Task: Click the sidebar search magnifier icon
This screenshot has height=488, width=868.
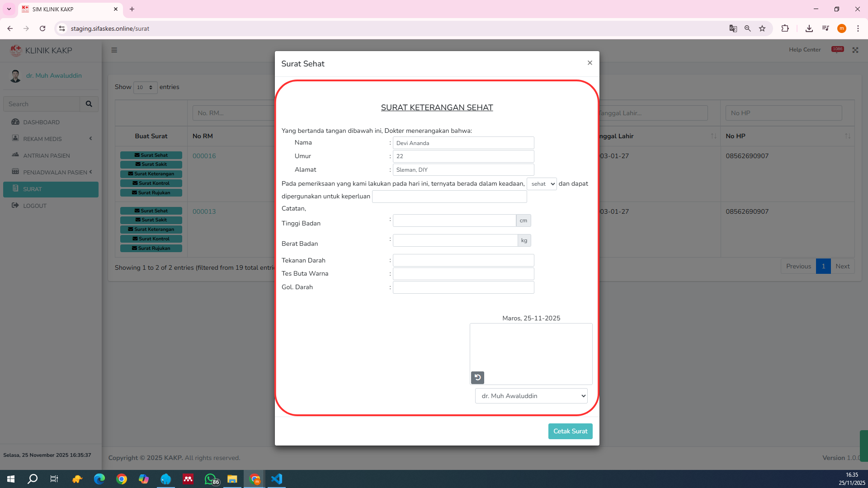Action: coord(89,104)
